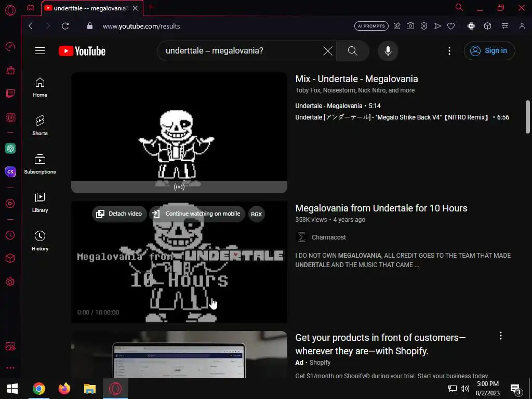Detach video from 10 Hours preview
The height and width of the screenshot is (399, 532).
click(x=119, y=214)
